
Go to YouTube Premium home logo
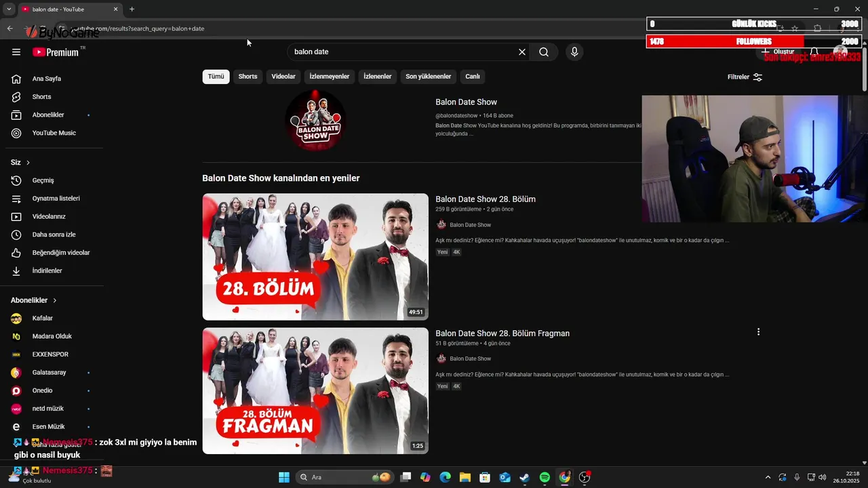(56, 52)
